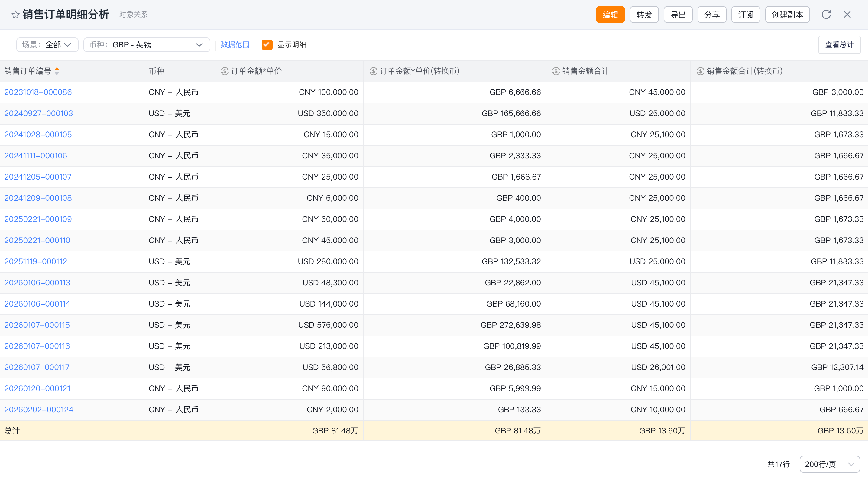Screen dimensions: 868x477
Task: Open order 20260107-000117
Action: (37, 367)
